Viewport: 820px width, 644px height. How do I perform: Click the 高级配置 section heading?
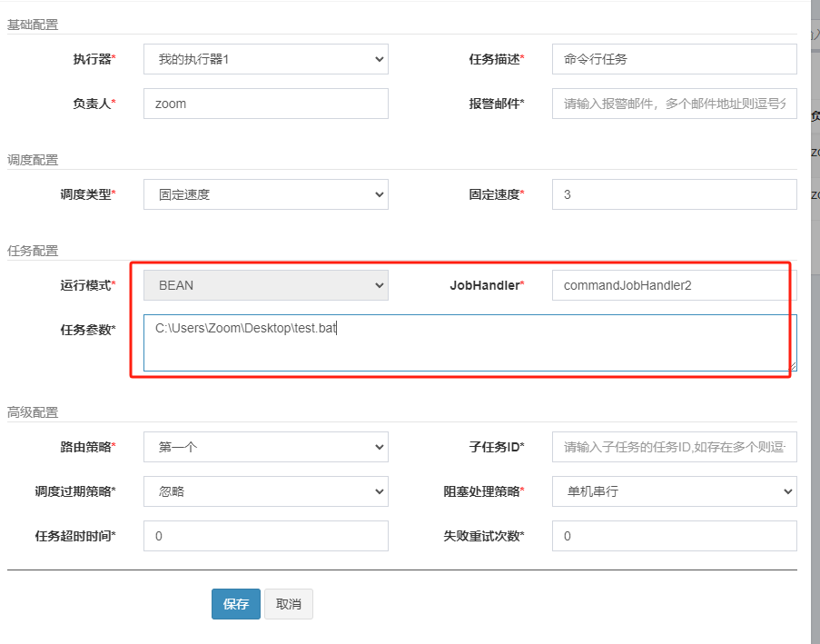click(33, 412)
